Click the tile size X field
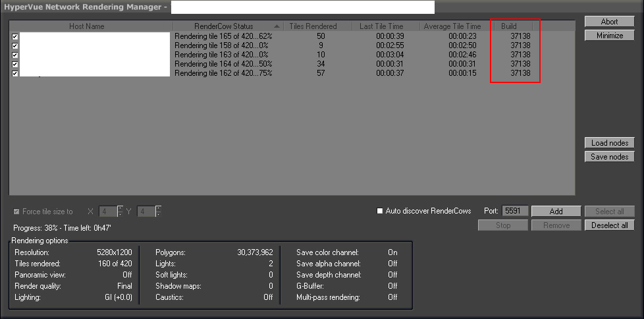Image resolution: width=644 pixels, height=319 pixels. point(108,212)
